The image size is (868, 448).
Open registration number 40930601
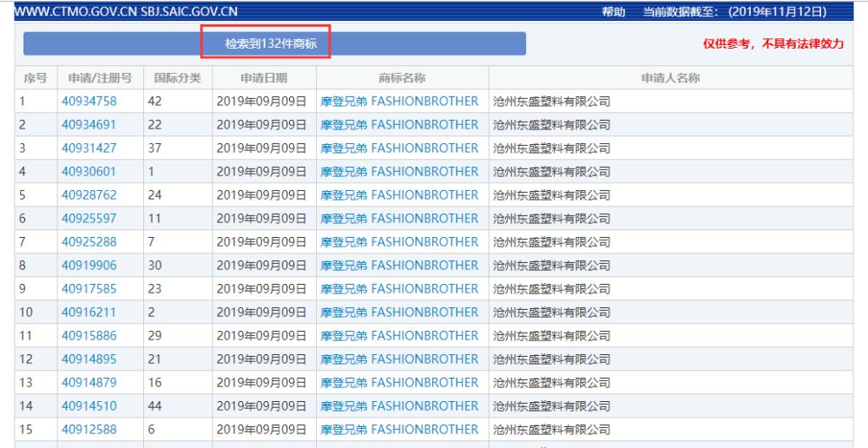pos(89,172)
